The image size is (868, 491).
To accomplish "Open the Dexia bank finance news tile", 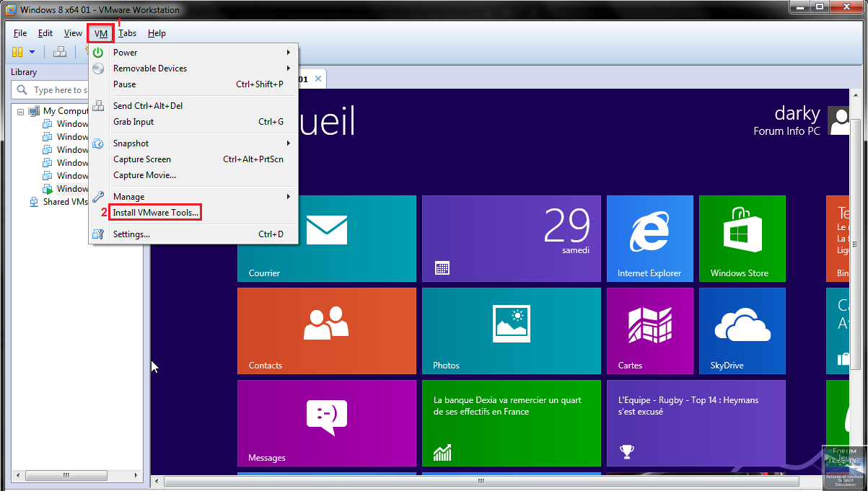I will pos(512,423).
